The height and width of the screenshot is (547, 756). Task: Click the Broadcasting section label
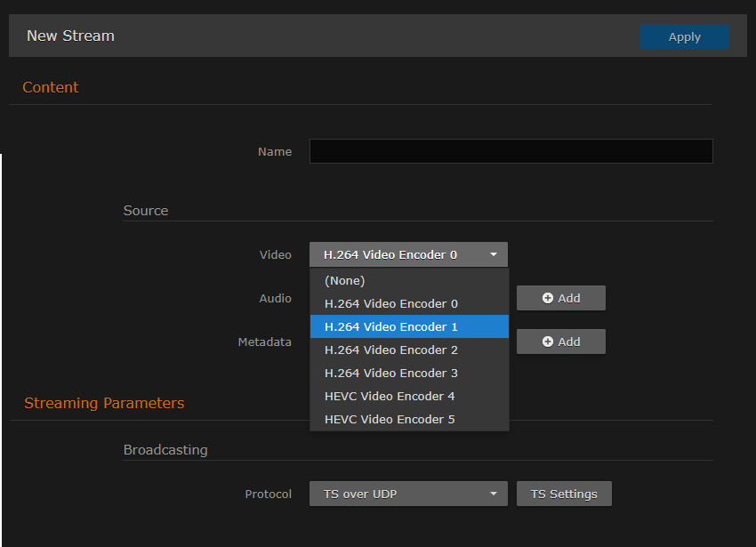click(x=165, y=450)
